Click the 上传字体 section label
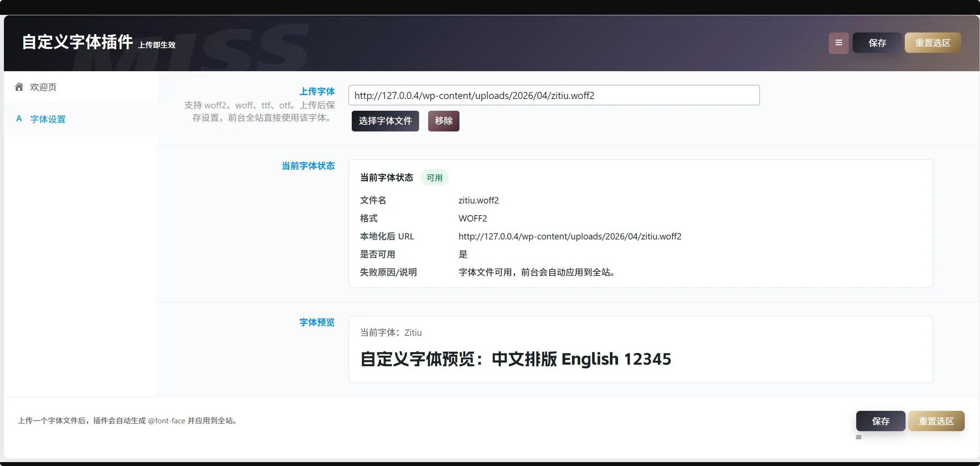980x466 pixels. [317, 91]
